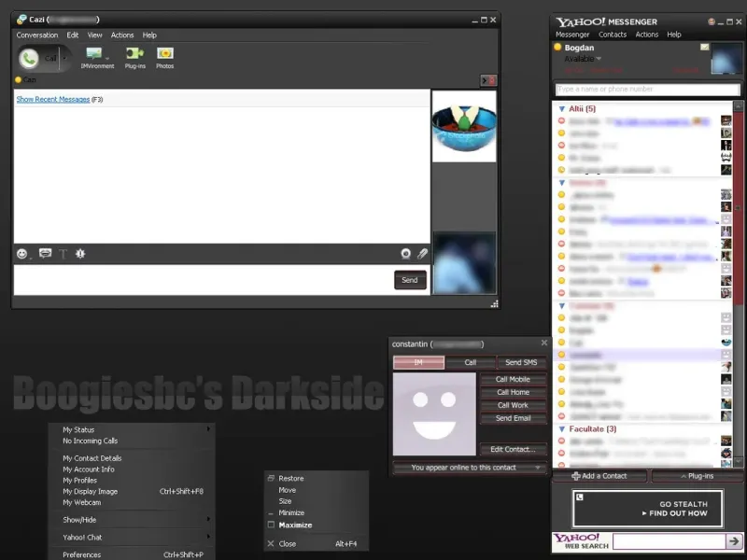Click the phone icon in Go Stealth ad
Screen dimensions: 747x560
579,497
